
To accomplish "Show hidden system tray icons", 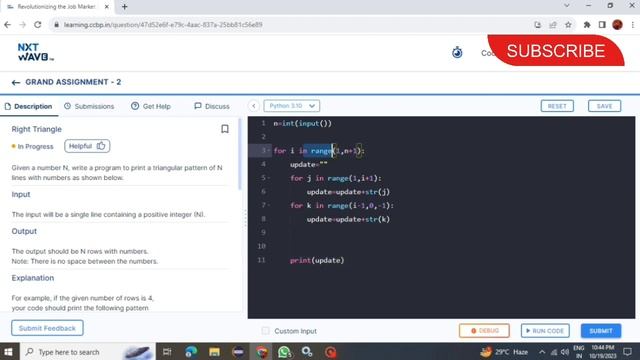I will tap(542, 352).
